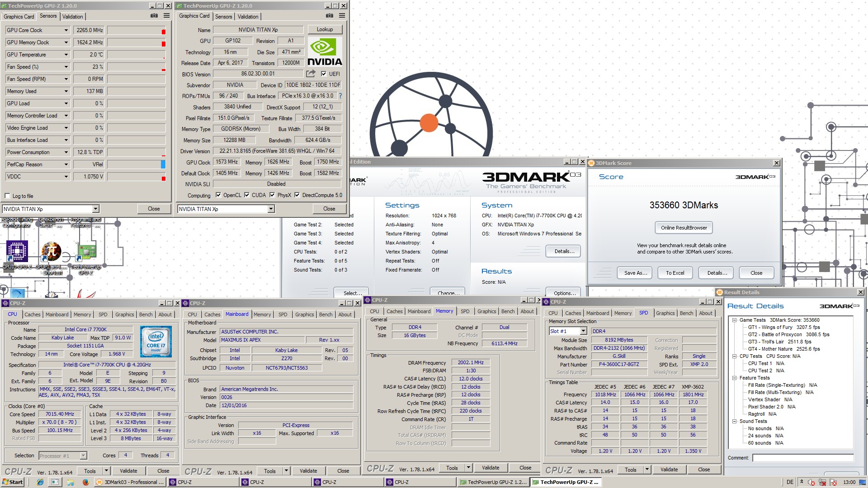Image resolution: width=868 pixels, height=488 pixels.
Task: Click the Bus Interface question mark help icon
Action: pyautogui.click(x=340, y=96)
